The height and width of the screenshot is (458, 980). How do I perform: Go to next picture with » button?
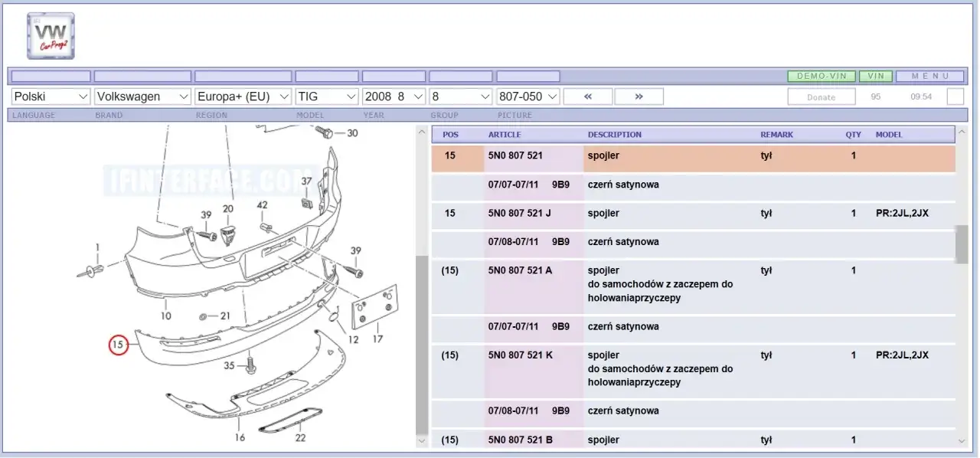pos(639,97)
